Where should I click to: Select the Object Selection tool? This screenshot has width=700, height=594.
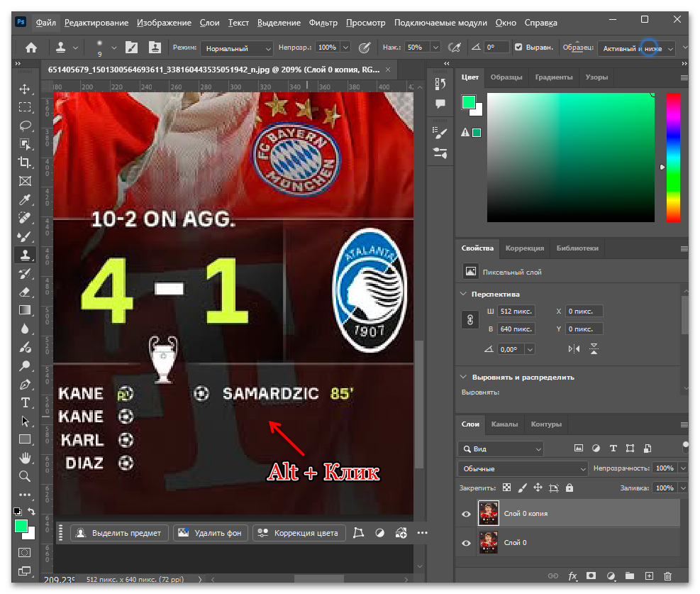tap(25, 144)
